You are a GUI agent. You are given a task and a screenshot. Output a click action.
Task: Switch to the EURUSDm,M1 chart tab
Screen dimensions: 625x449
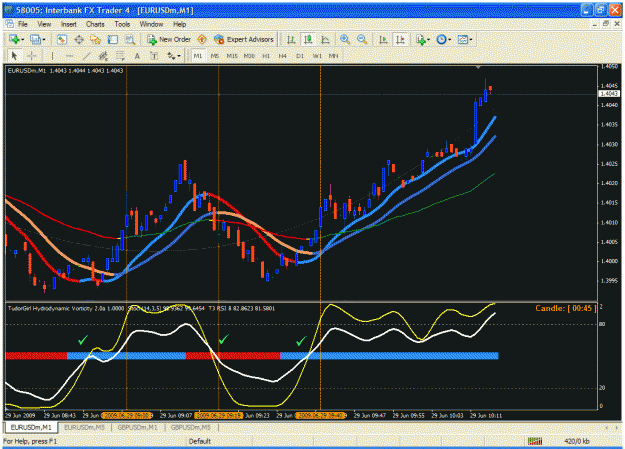31,427
